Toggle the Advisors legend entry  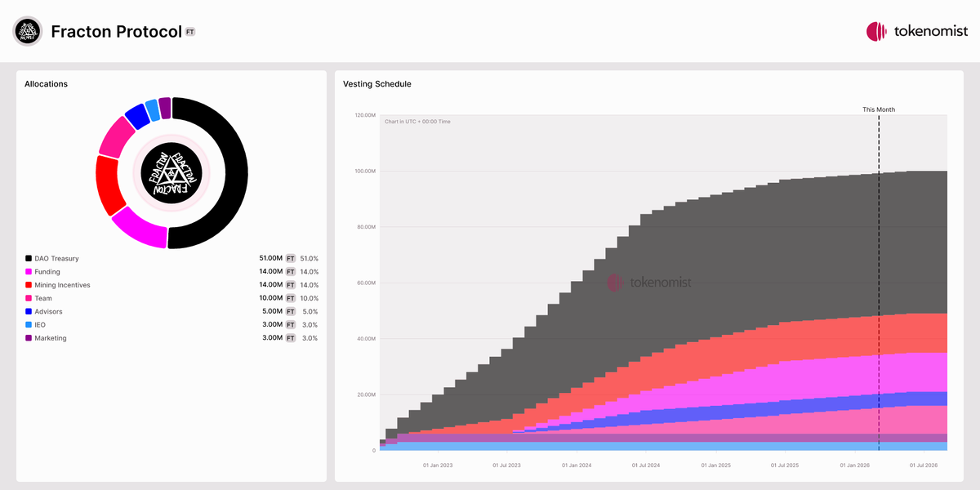(x=48, y=312)
